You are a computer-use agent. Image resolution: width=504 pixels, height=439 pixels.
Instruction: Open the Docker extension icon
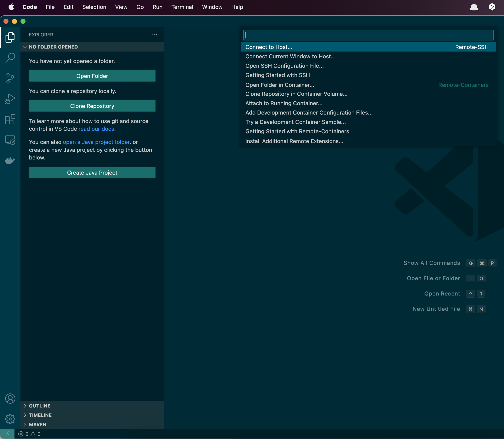tap(10, 161)
